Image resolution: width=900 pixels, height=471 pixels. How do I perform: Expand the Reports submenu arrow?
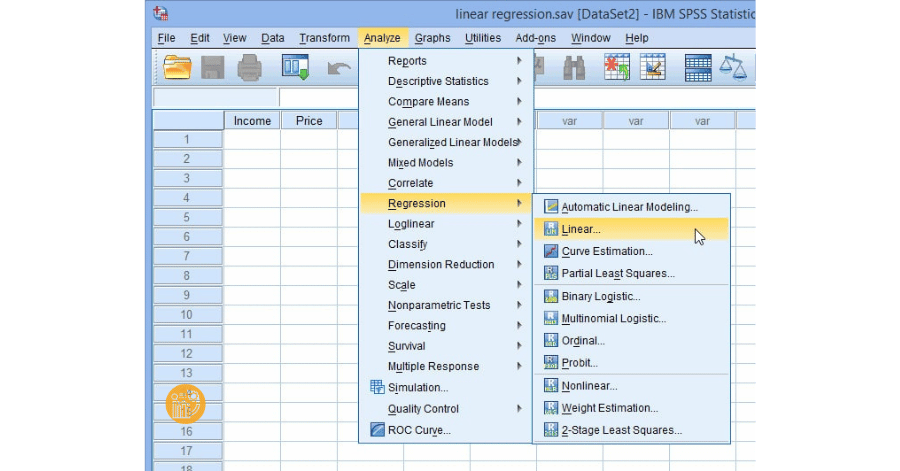tap(519, 60)
